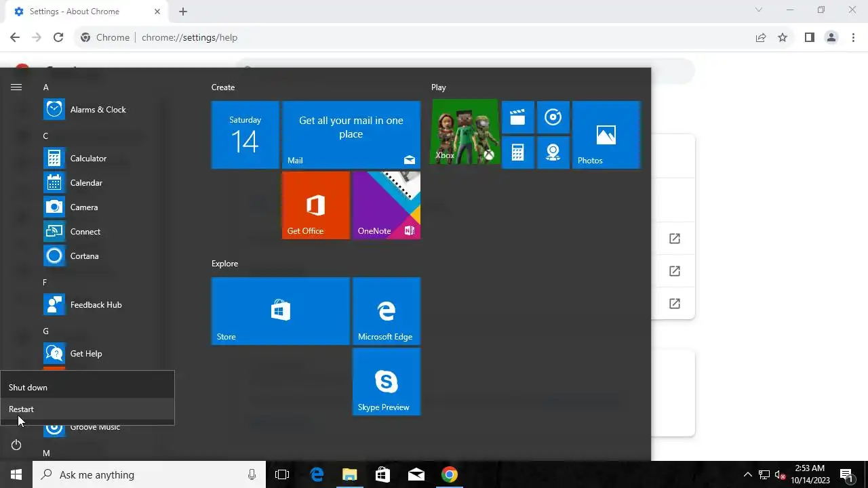Open File Explorer from taskbar

coord(350,474)
